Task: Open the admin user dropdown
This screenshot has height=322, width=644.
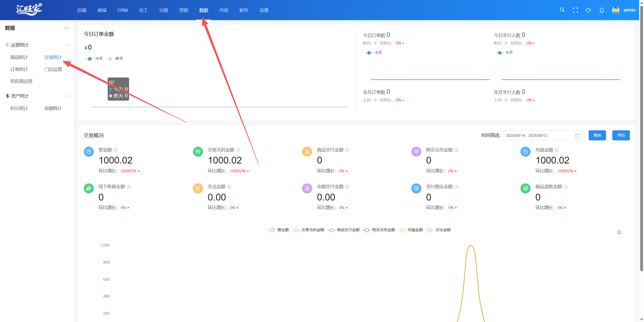Action: pos(624,10)
